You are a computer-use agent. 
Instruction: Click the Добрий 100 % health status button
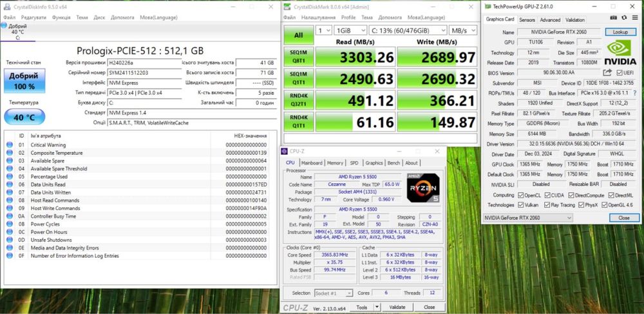click(x=24, y=81)
